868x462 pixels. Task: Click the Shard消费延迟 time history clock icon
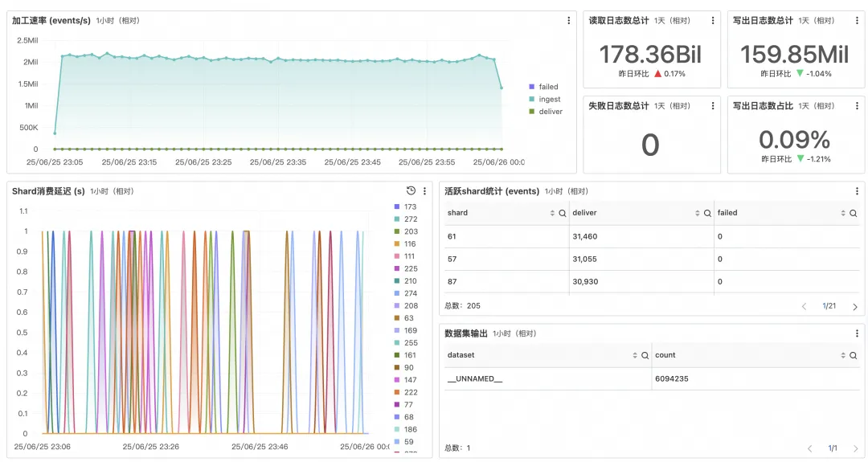pyautogui.click(x=411, y=191)
